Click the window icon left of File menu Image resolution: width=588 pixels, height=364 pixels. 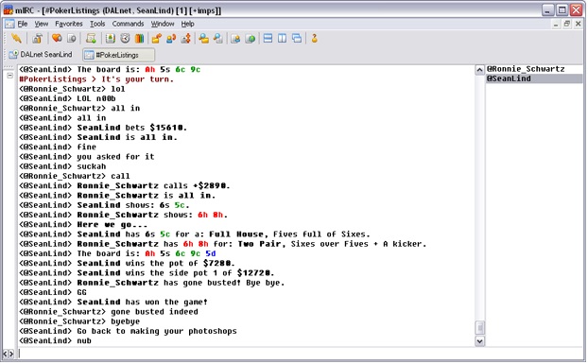tap(9, 24)
